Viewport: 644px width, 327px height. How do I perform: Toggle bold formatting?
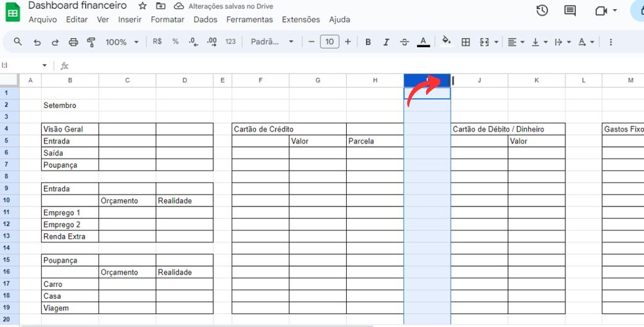tap(368, 42)
